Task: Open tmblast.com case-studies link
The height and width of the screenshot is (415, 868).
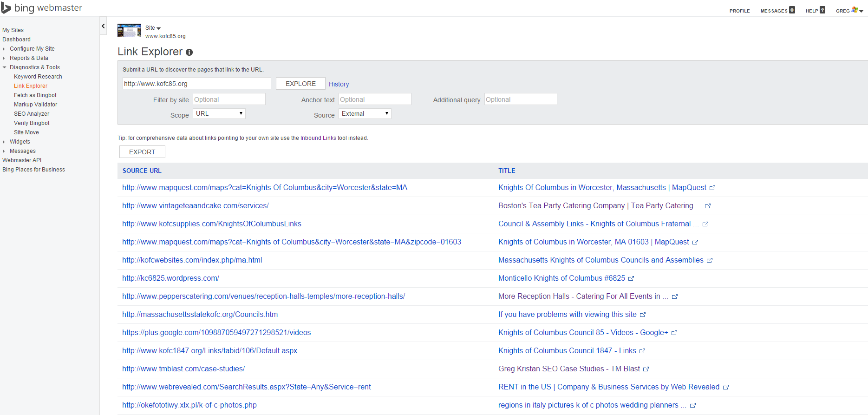Action: coord(183,369)
